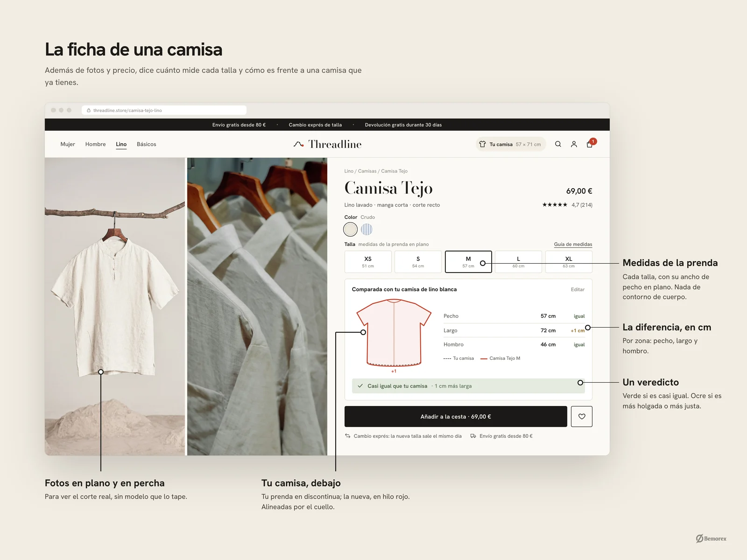Click the padlock icon in address bar
Image resolution: width=747 pixels, height=560 pixels.
tap(89, 111)
